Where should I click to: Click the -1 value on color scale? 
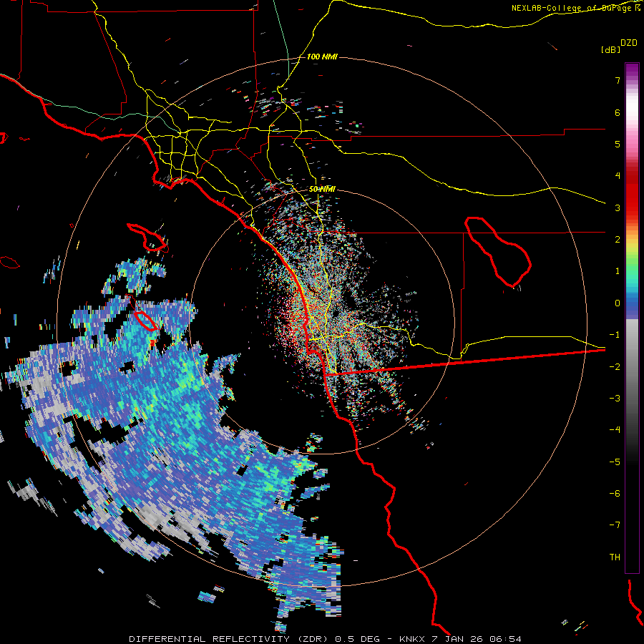click(615, 335)
